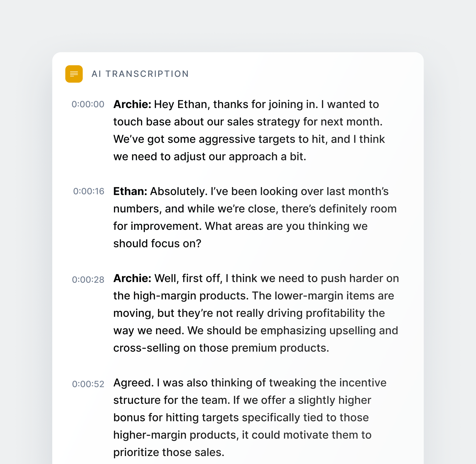Jump to the 0:00:16 timestamp
The height and width of the screenshot is (464, 476).
pyautogui.click(x=89, y=191)
